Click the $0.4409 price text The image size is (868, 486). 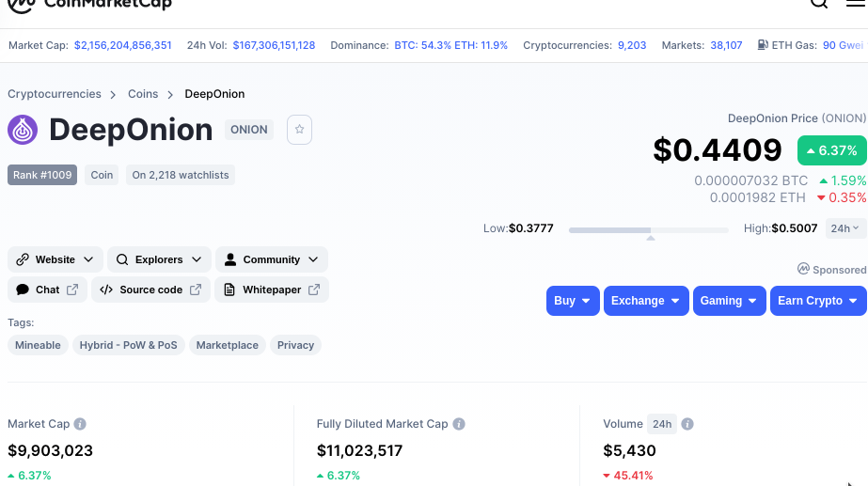[718, 150]
